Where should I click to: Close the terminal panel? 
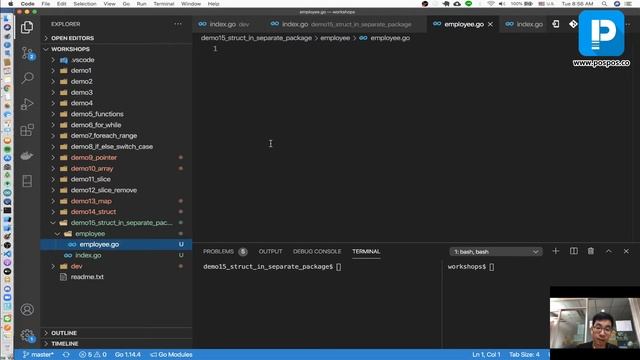coord(626,251)
